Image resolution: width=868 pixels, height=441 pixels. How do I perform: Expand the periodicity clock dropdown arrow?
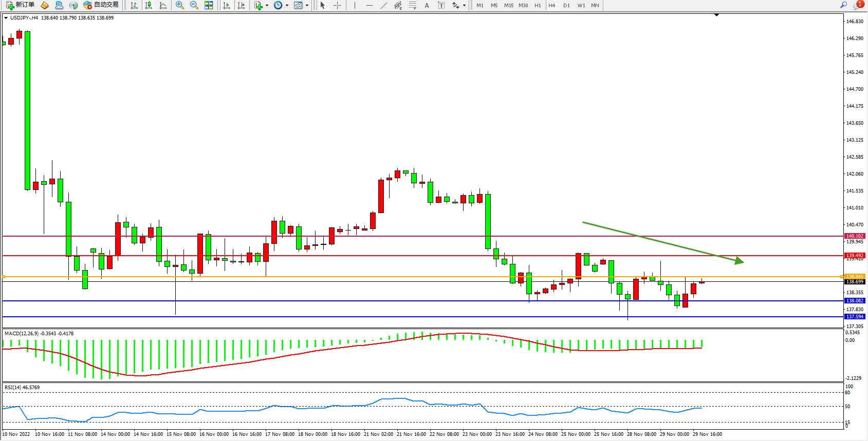click(287, 6)
